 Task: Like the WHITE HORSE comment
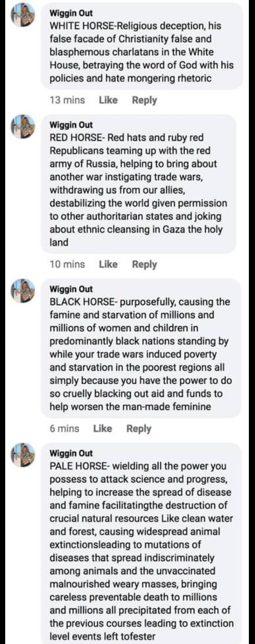(x=108, y=100)
